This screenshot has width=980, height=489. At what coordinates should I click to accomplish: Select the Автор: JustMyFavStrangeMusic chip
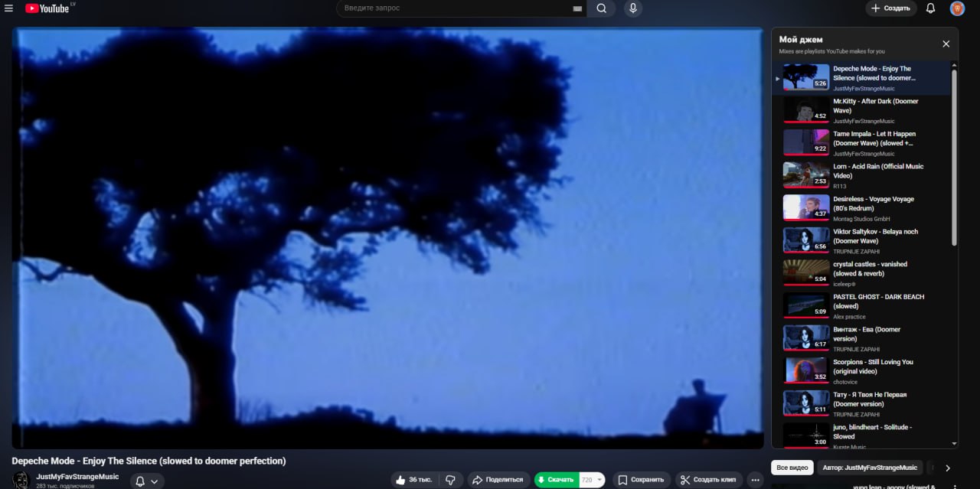click(871, 468)
